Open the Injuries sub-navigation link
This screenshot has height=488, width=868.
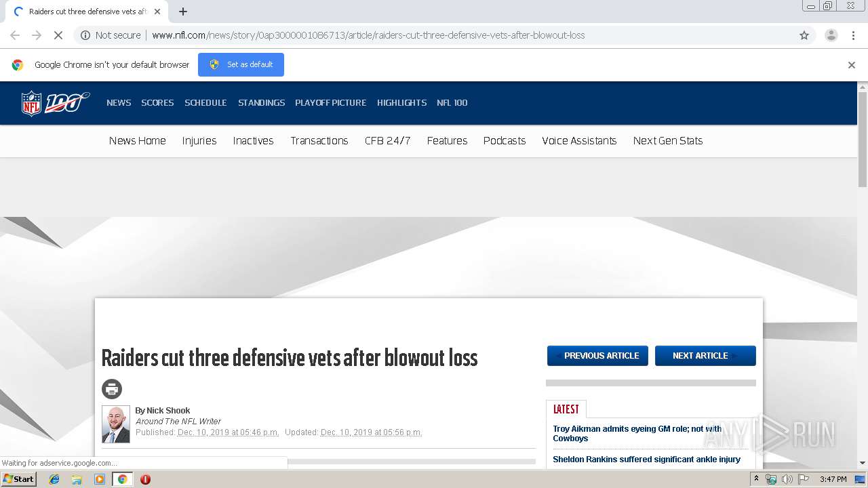(199, 141)
